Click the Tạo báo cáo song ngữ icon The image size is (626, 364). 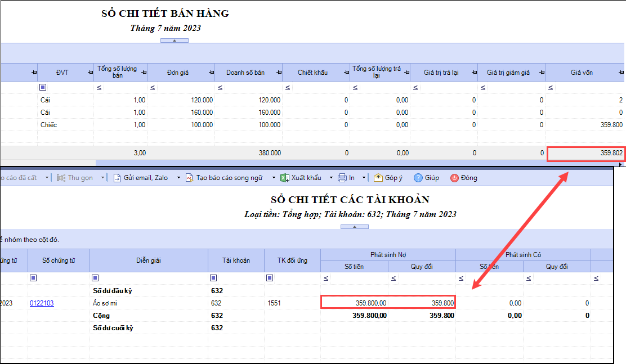coord(190,178)
